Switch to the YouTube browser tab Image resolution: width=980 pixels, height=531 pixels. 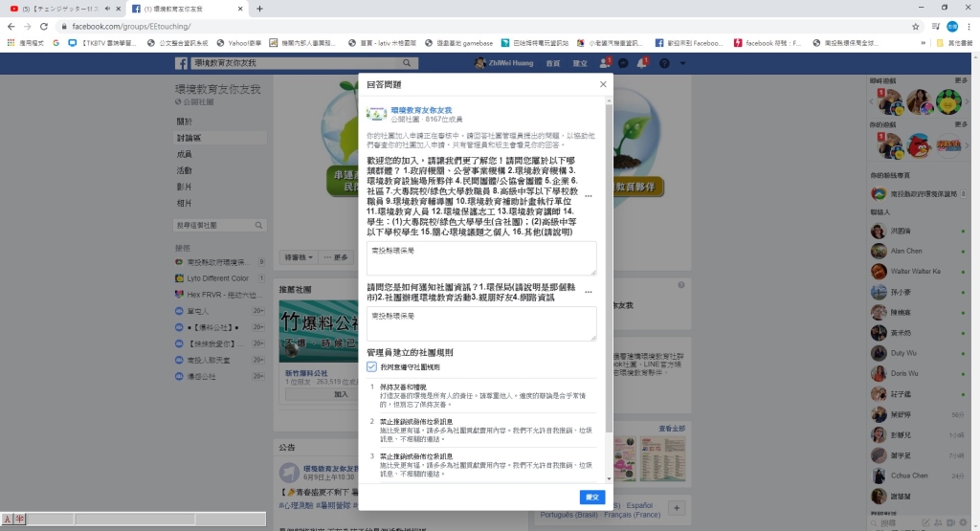click(62, 9)
